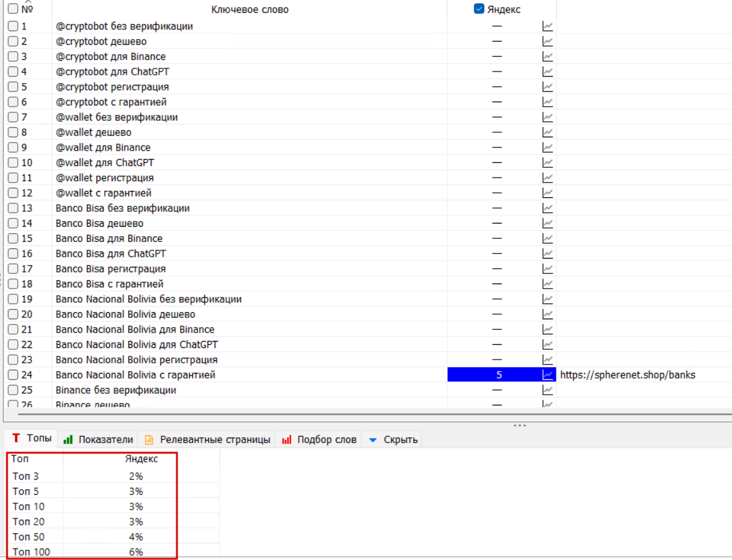
Task: Open chart for '@cryptobot с гарантией'
Action: 547,102
